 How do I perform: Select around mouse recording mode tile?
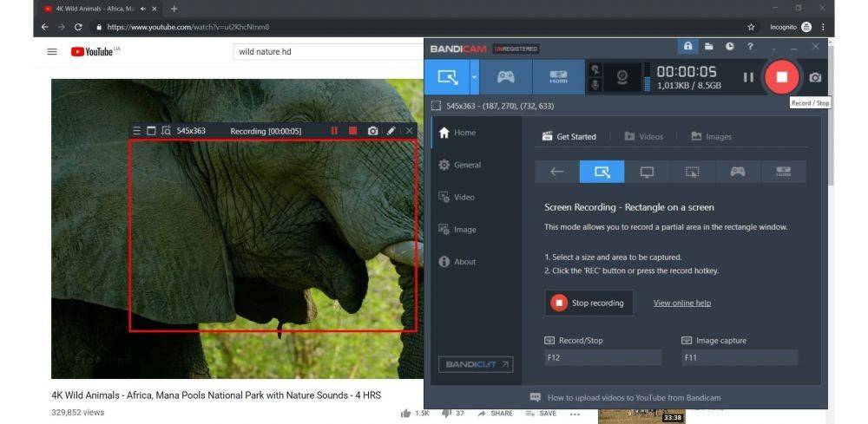pos(693,172)
